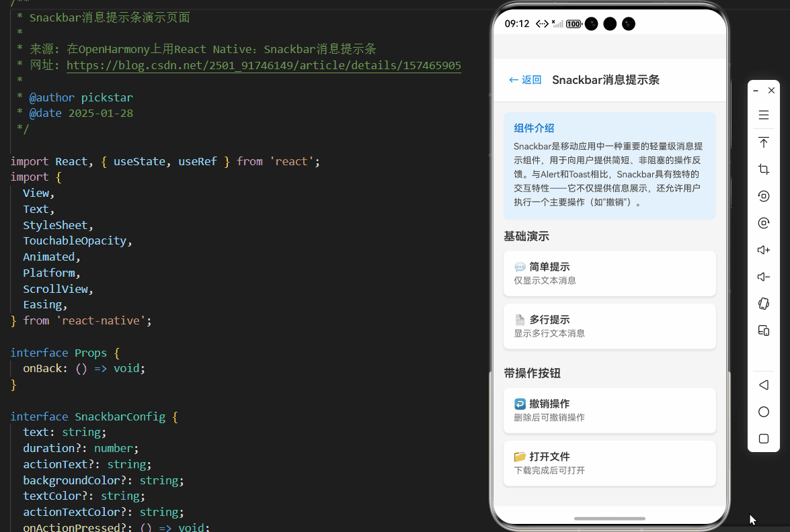
Task: Tap the Back triangle navigation icon
Action: pos(763,384)
